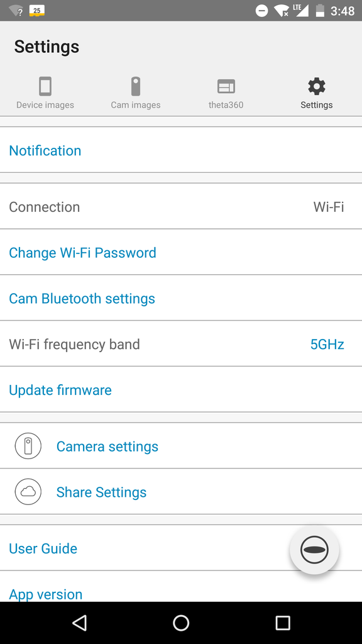Change the 5GHz frequency band value

pos(327,344)
